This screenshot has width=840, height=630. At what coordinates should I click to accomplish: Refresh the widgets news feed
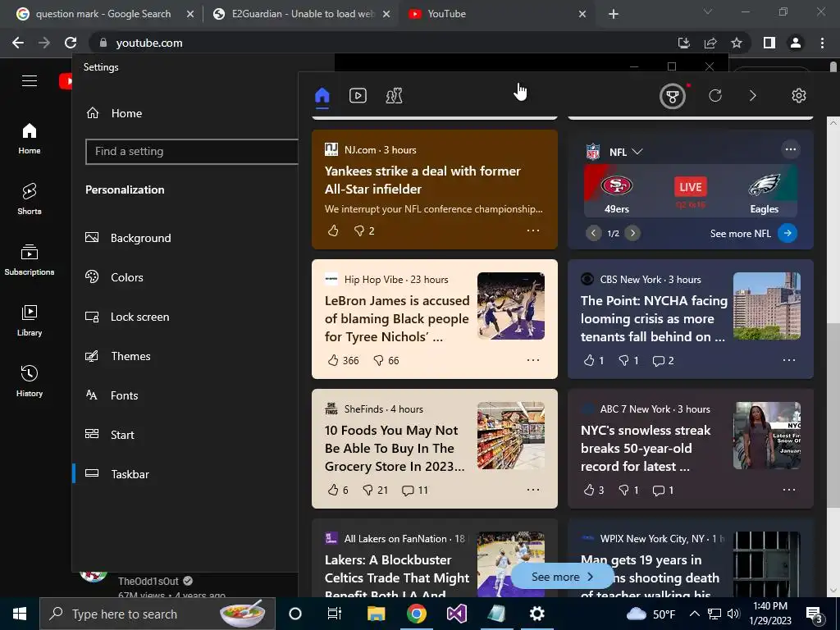point(715,96)
